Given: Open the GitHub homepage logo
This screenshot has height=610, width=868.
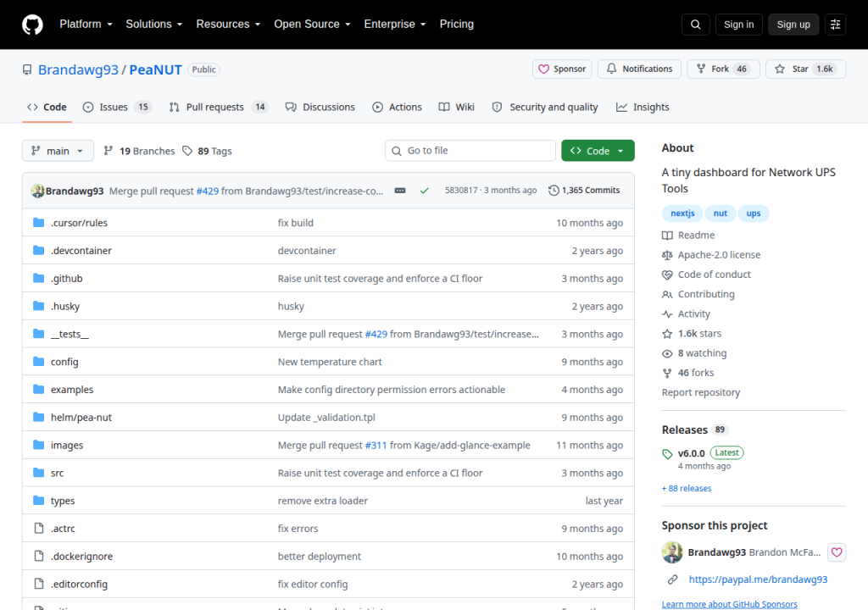Looking at the screenshot, I should tap(32, 25).
